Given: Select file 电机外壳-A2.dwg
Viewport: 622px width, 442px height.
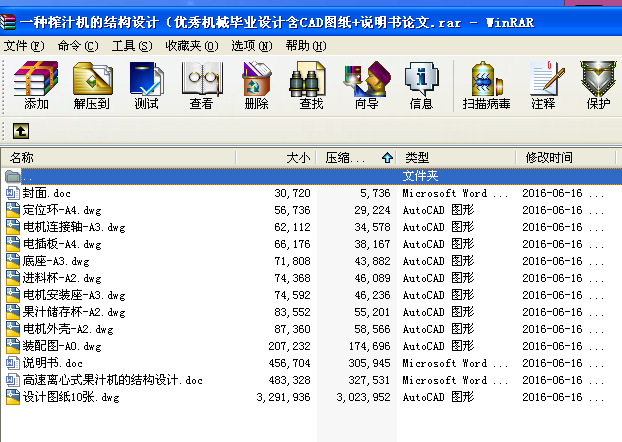Looking at the screenshot, I should [x=68, y=329].
